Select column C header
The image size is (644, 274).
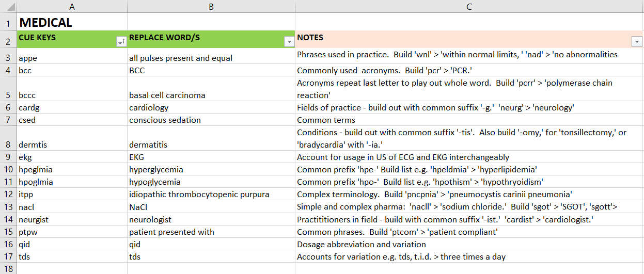(469, 7)
